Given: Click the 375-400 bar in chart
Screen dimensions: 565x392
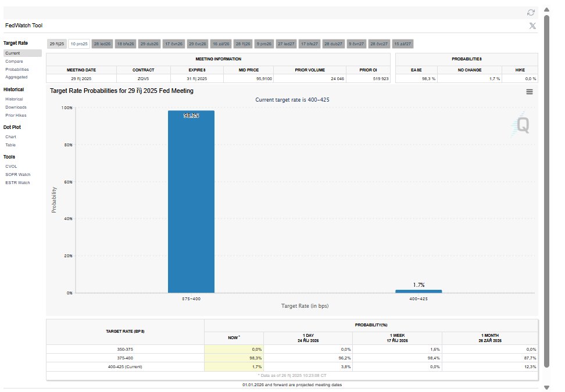Looking at the screenshot, I should (x=191, y=202).
